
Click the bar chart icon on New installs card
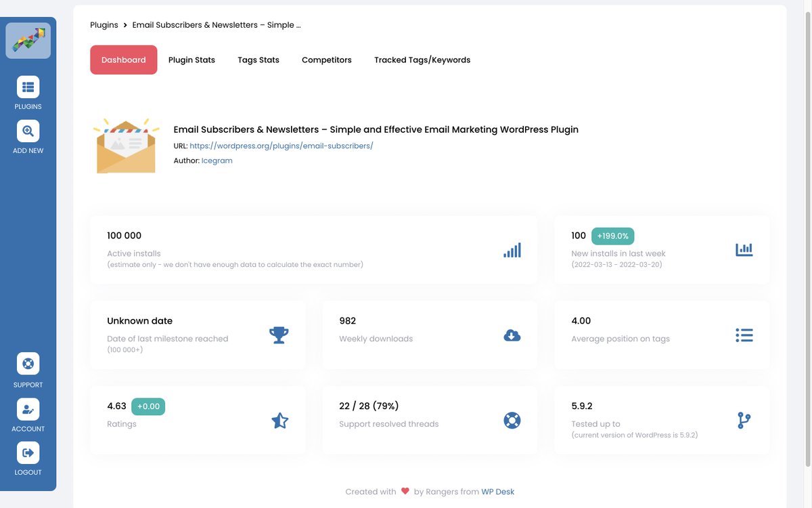point(744,249)
